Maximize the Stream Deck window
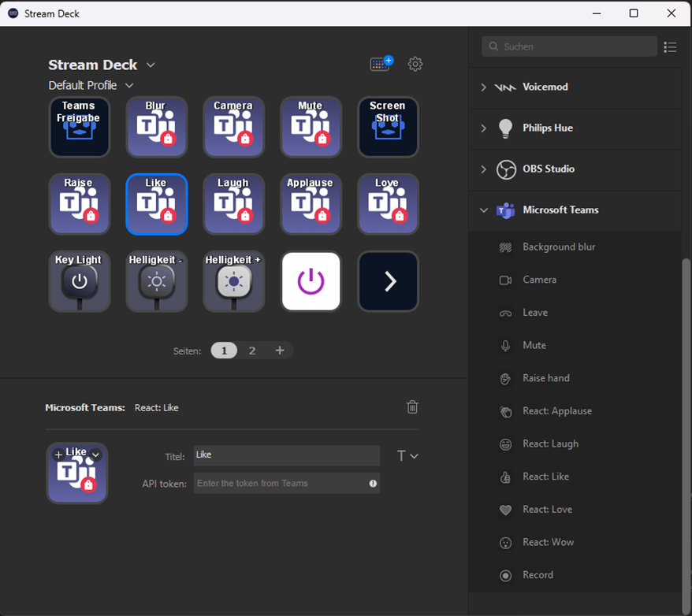 tap(634, 13)
